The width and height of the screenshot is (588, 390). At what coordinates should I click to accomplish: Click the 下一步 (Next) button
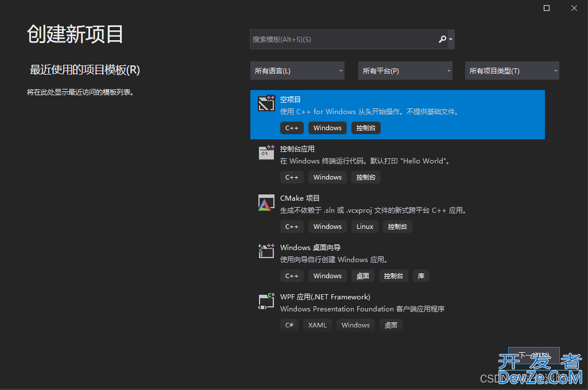pos(533,355)
